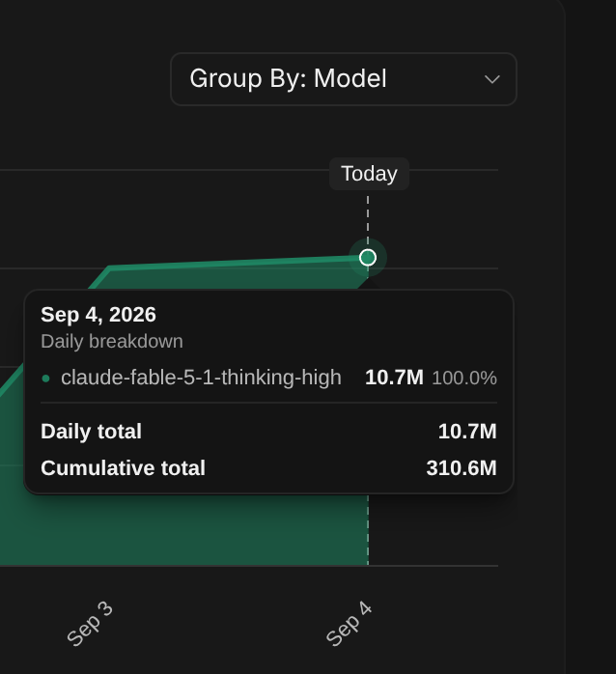This screenshot has height=674, width=616.
Task: Open the Group By: Model dropdown
Action: (344, 79)
